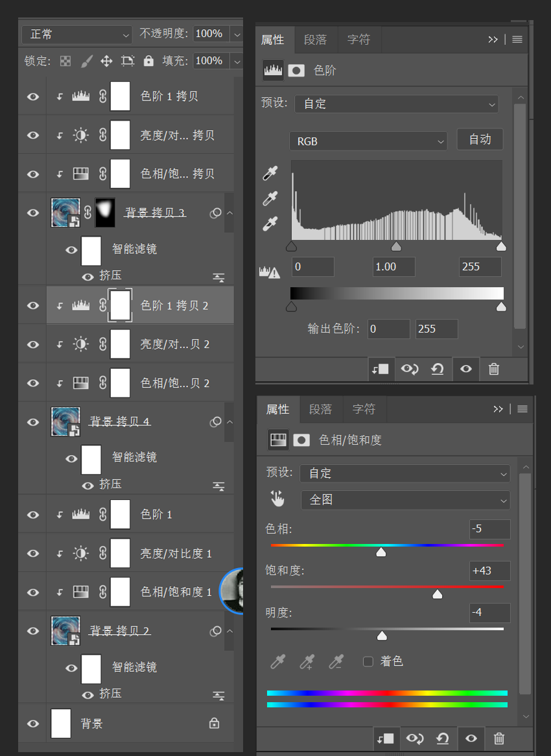The height and width of the screenshot is (756, 551).
Task: Open blending options for 挤压 under 背景 拷贝 3
Action: (x=218, y=278)
